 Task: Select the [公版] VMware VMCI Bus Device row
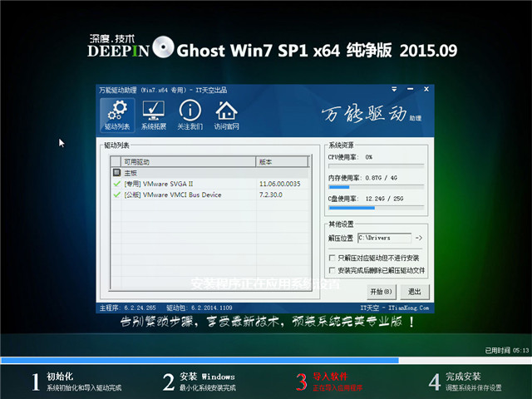pos(210,195)
